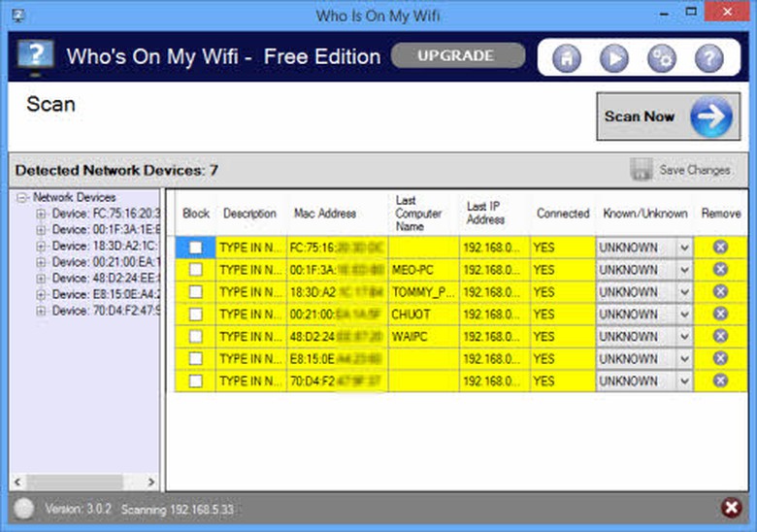
Task: Click remove icon for CHUOT device row
Action: tap(720, 314)
